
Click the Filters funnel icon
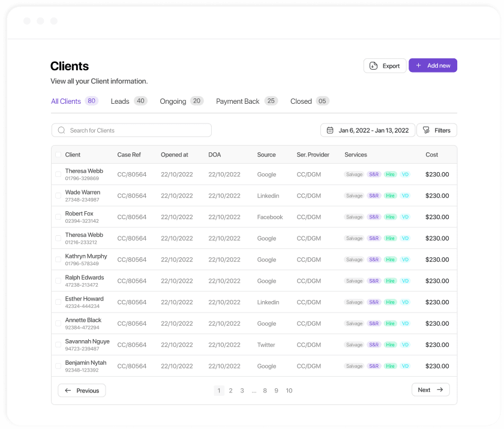tap(426, 130)
